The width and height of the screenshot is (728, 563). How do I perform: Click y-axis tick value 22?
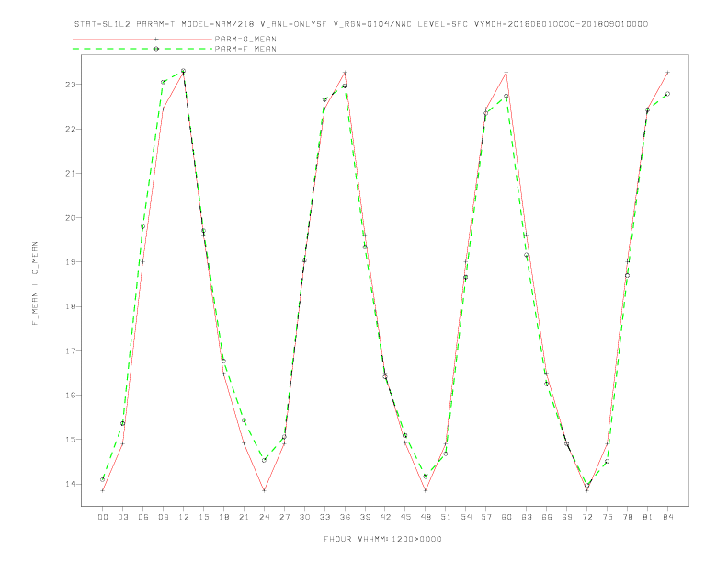tap(71, 129)
